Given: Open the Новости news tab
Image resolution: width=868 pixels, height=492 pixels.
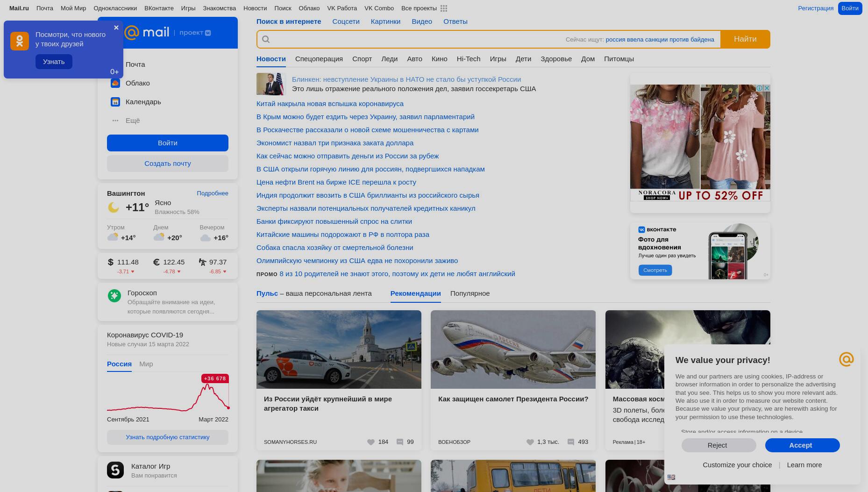Looking at the screenshot, I should click(x=271, y=59).
